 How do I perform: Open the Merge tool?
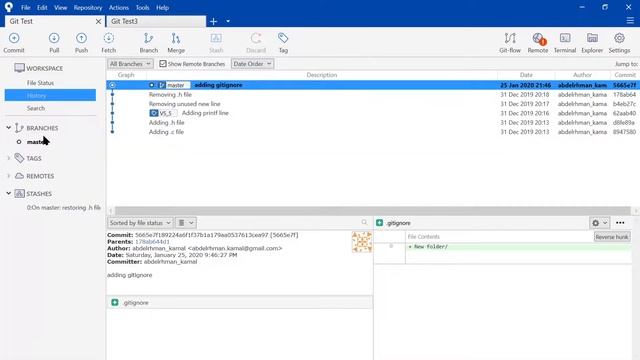[176, 43]
